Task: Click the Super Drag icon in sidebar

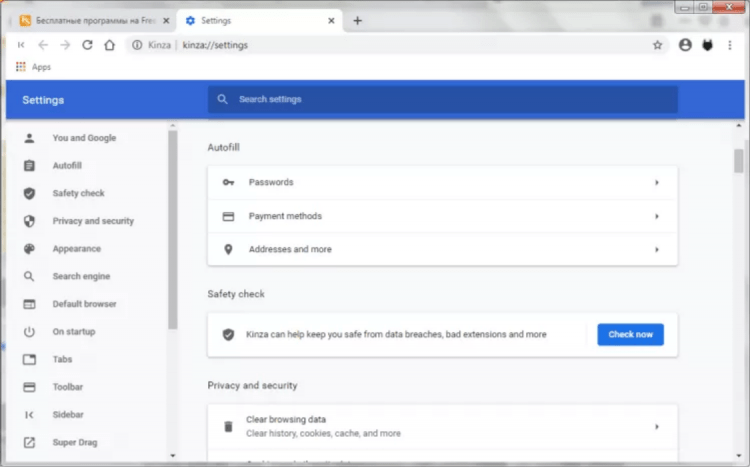Action: pos(29,443)
